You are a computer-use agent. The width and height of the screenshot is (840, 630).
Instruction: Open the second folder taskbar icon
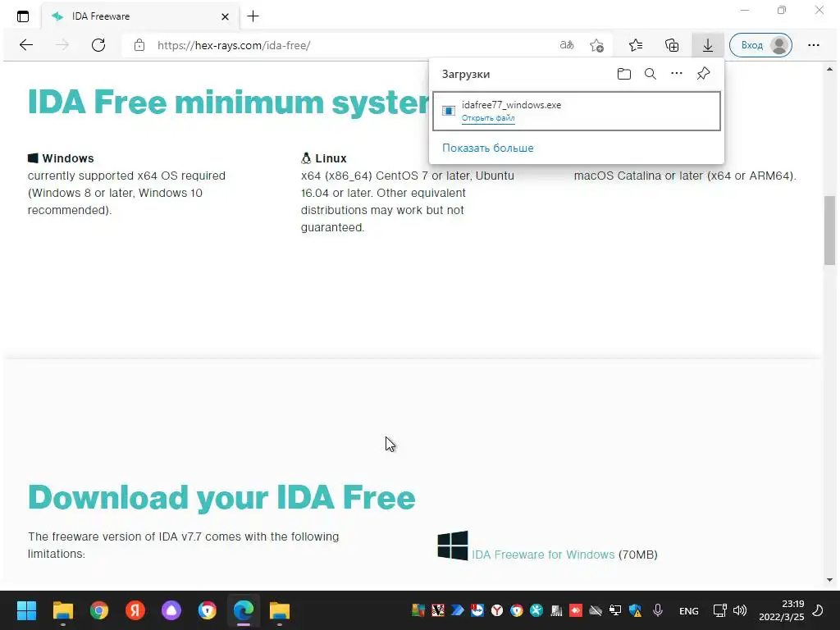[279, 610]
